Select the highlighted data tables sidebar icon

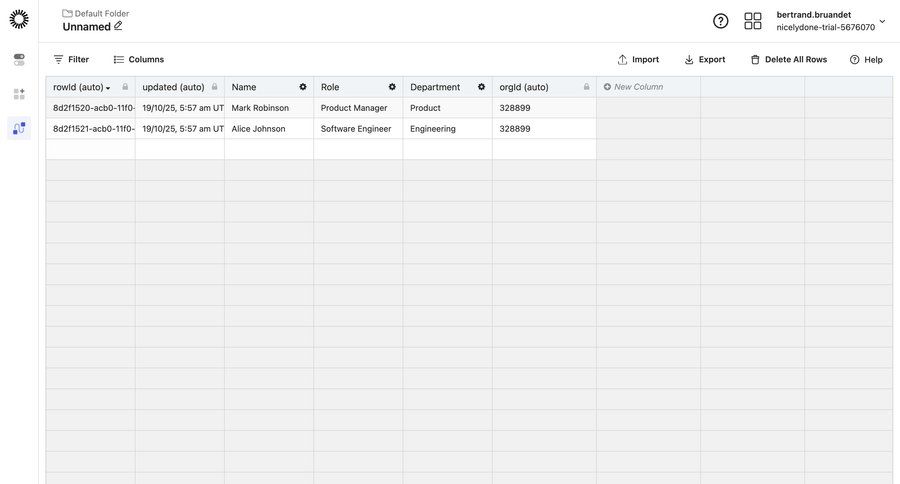click(x=19, y=128)
